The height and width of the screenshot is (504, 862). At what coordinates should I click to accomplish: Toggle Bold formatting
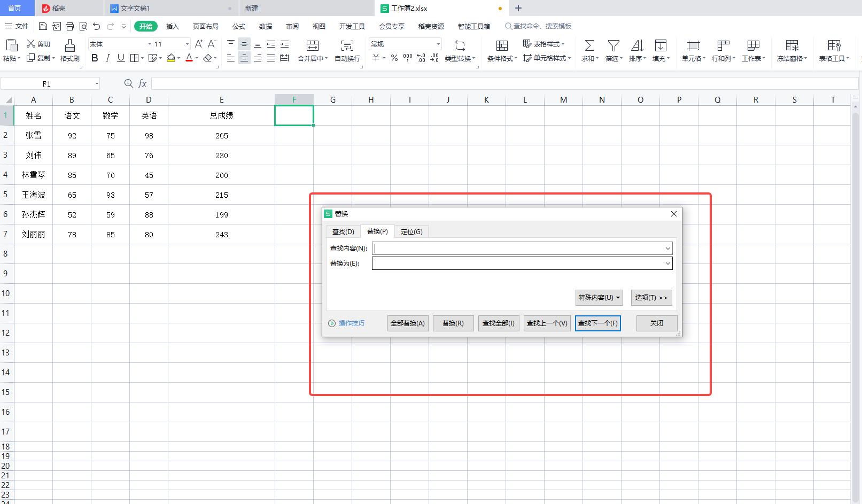pos(95,58)
